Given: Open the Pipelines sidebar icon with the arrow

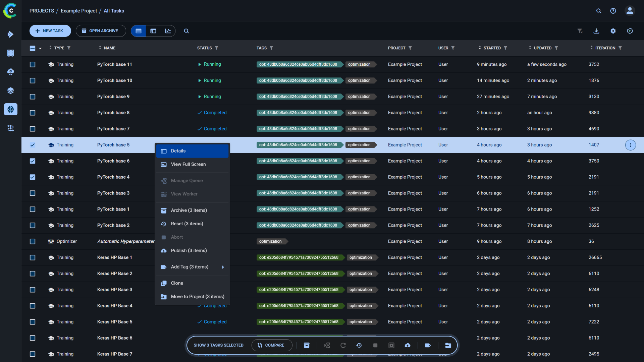Looking at the screenshot, I should click(x=11, y=34).
